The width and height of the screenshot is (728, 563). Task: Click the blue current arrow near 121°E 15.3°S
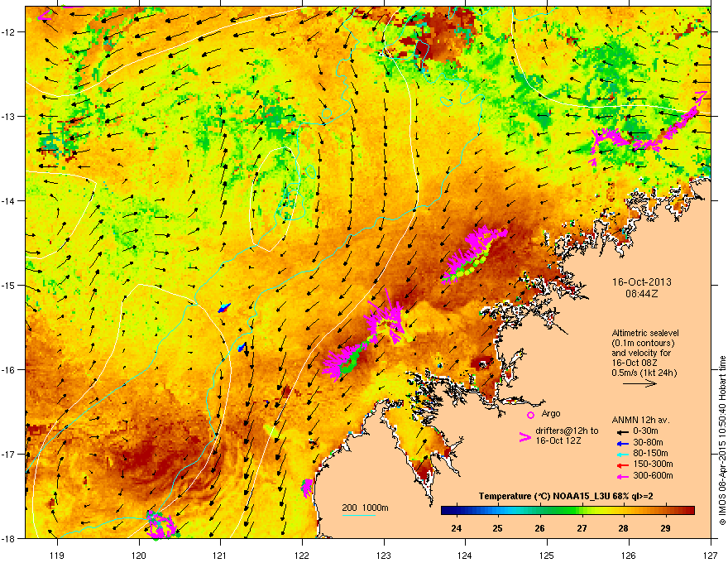[x=224, y=307]
